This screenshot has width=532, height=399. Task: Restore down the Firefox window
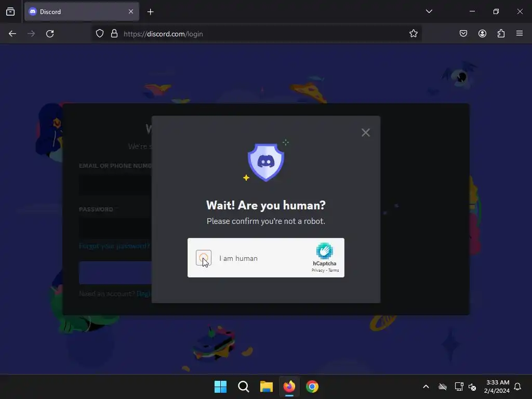pyautogui.click(x=496, y=11)
